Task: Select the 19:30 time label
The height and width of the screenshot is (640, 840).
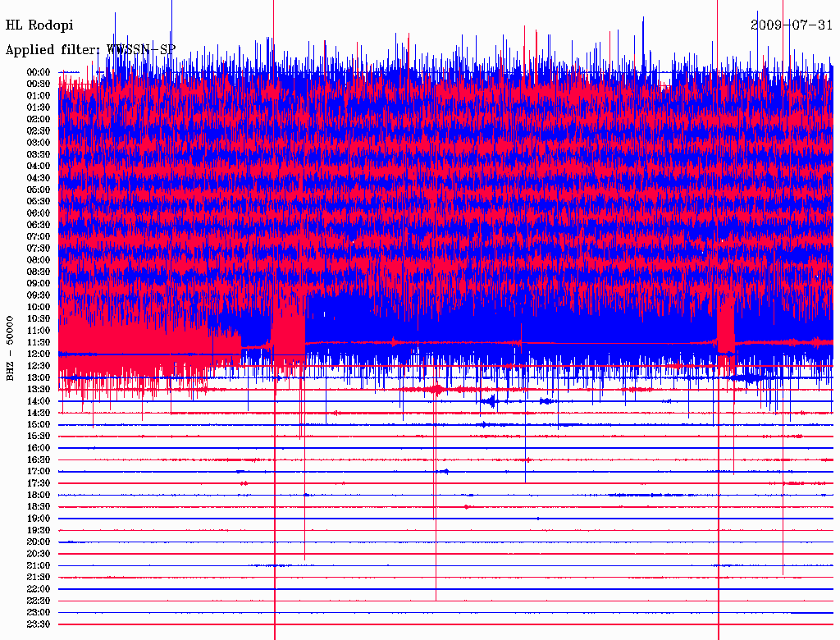Action: [39, 531]
